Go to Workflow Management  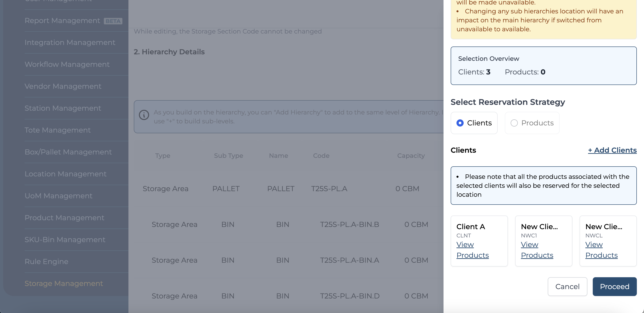tap(67, 64)
